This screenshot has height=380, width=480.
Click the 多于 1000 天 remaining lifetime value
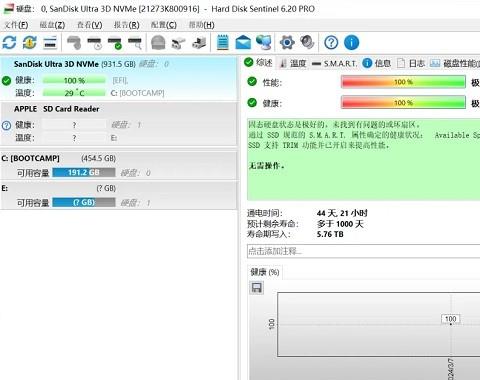pyautogui.click(x=340, y=224)
